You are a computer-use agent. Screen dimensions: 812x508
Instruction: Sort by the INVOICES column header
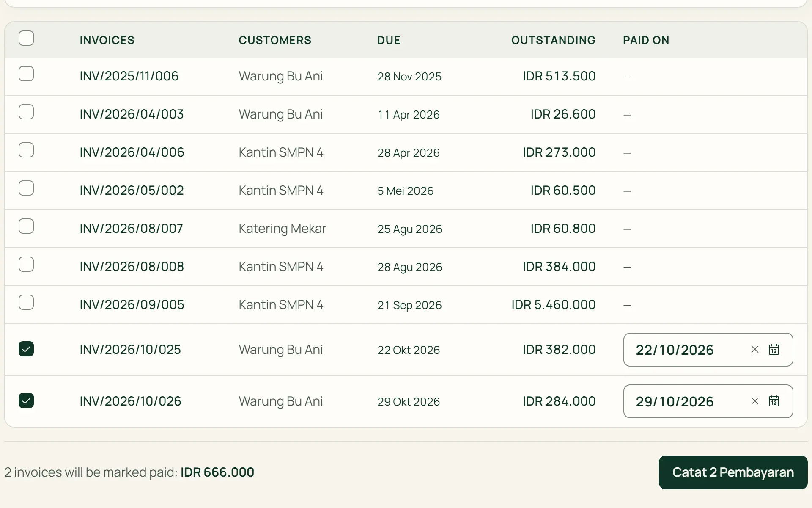point(107,40)
